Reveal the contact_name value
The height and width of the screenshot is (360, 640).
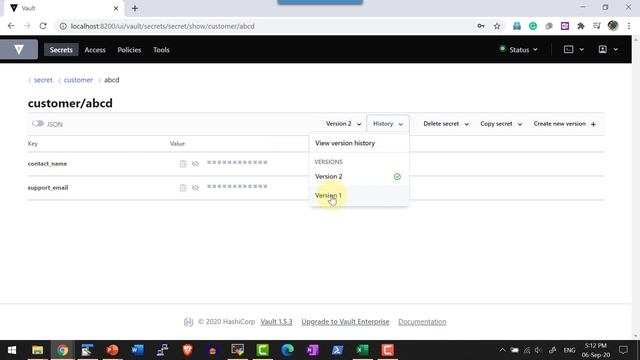(195, 164)
